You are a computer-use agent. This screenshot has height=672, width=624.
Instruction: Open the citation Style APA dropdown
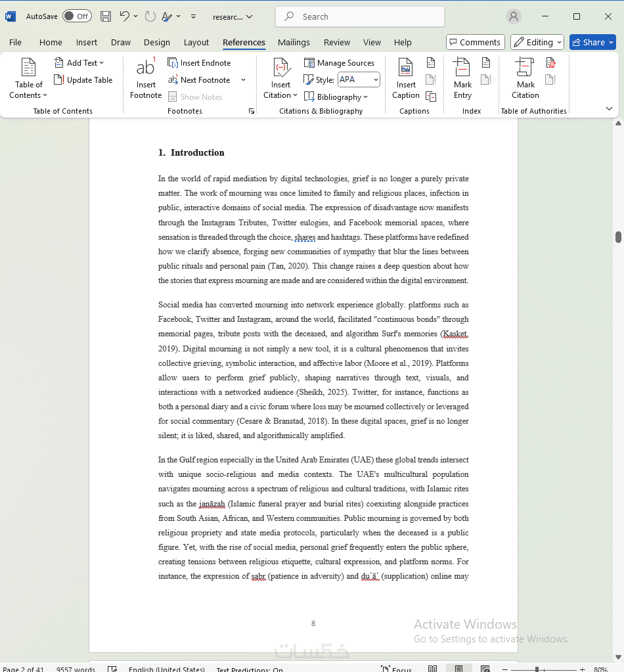tap(359, 79)
